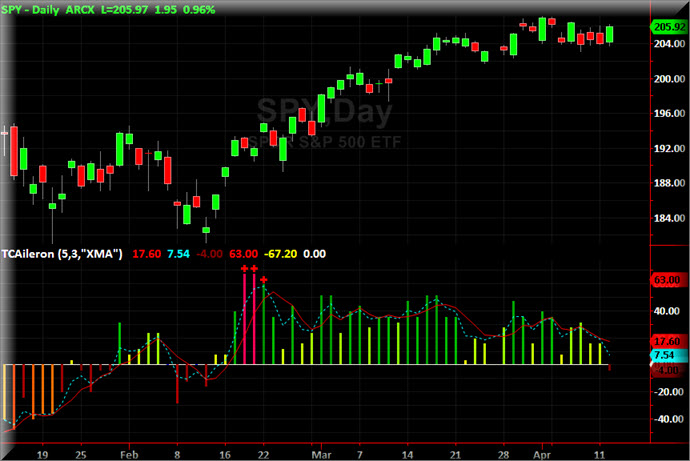Click the third, lower red plus signal marker

pyautogui.click(x=264, y=279)
